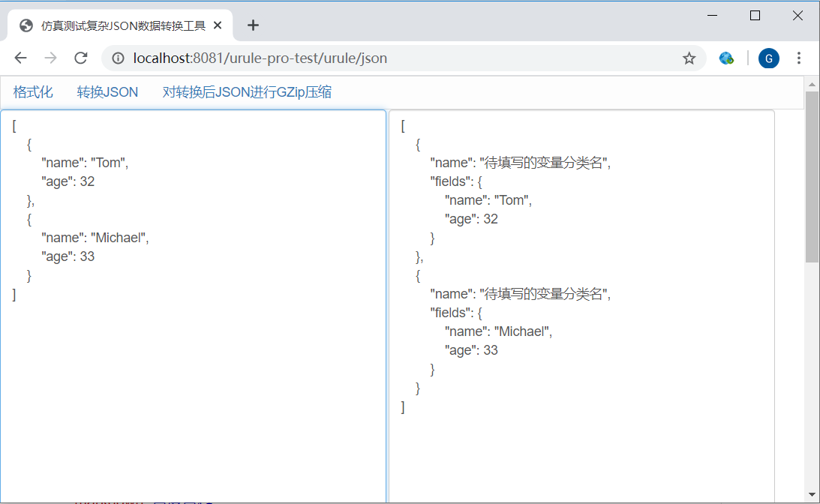
Task: Open the Google profile avatar
Action: pos(768,58)
